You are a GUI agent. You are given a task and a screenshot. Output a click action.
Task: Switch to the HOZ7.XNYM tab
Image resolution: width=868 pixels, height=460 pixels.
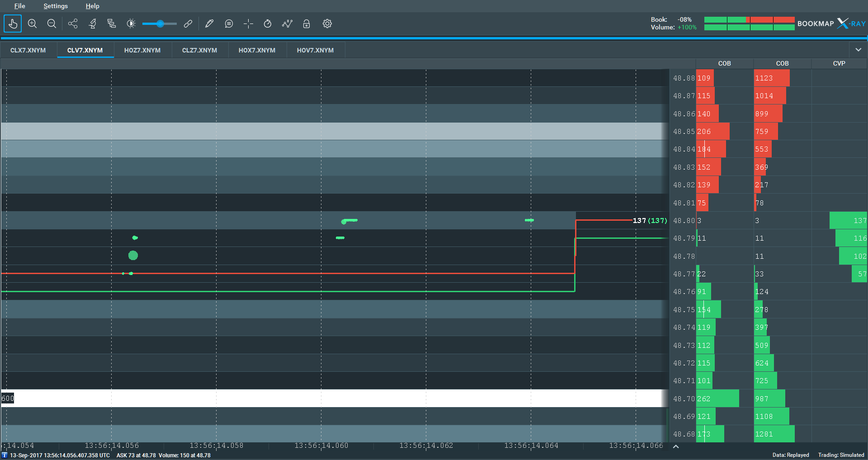(x=142, y=50)
